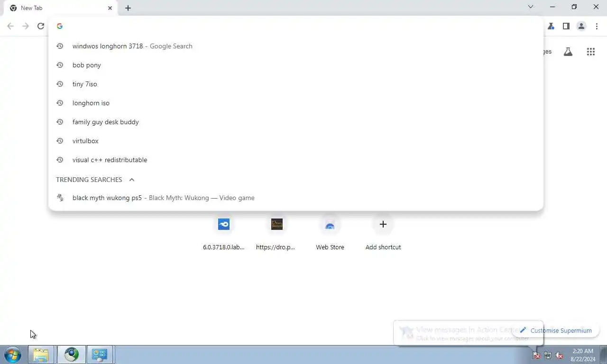Click history clock icon beside virtulbox
The height and width of the screenshot is (364, 607).
tap(60, 141)
